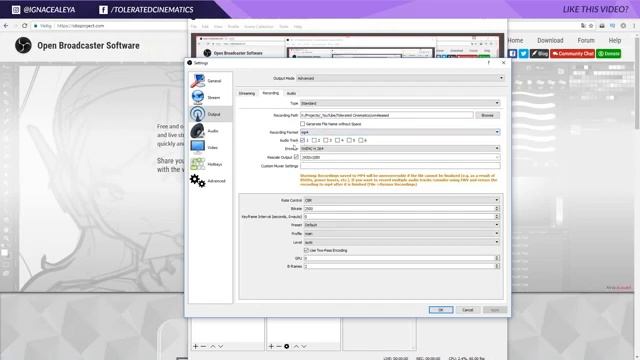
Task: Enable Audio Track 3 checkbox
Action: coord(326,140)
